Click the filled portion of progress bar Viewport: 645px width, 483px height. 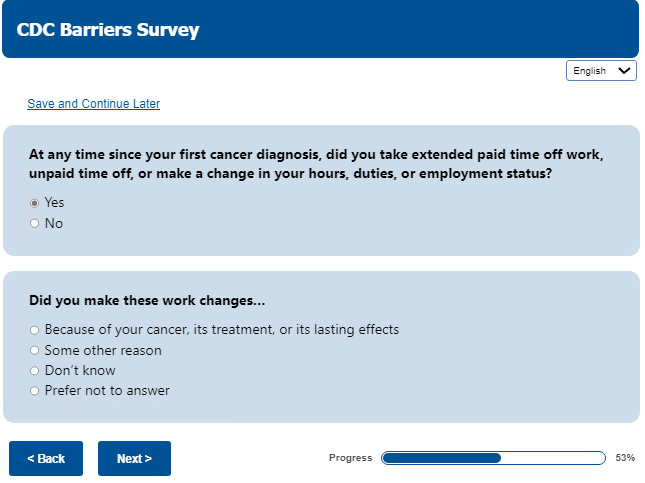point(441,458)
